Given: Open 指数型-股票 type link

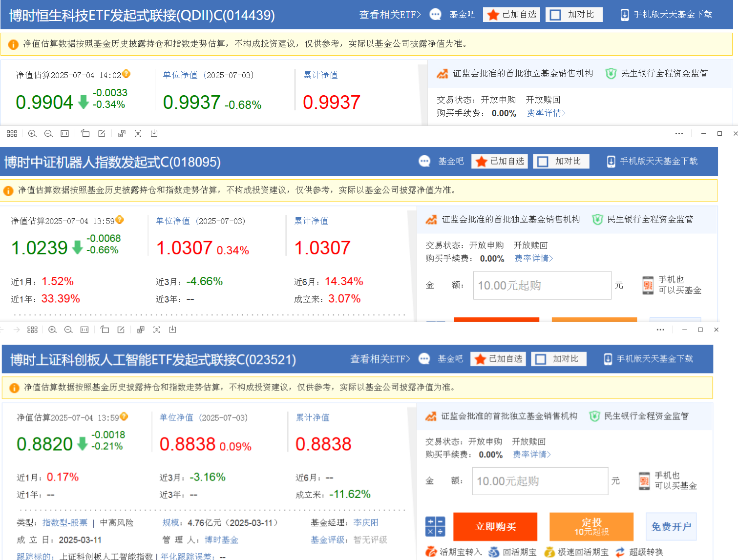Looking at the screenshot, I should (x=65, y=522).
